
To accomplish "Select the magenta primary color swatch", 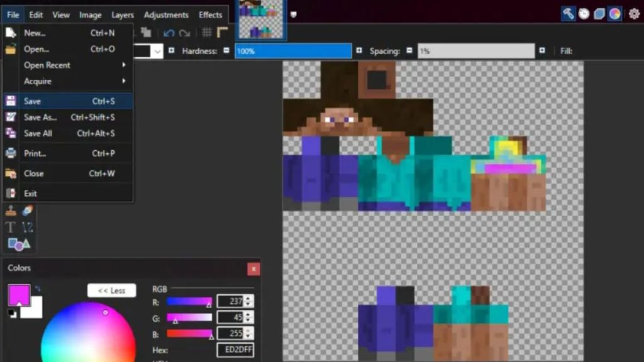I will pos(19,295).
